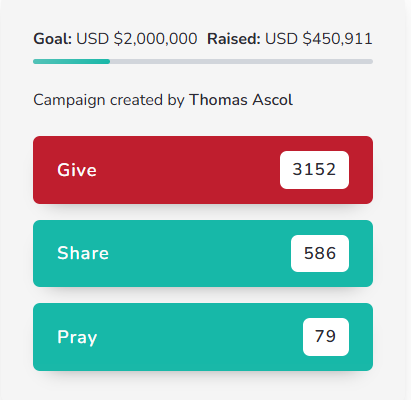Click the 586 share count badge
The height and width of the screenshot is (400, 411).
pos(320,253)
